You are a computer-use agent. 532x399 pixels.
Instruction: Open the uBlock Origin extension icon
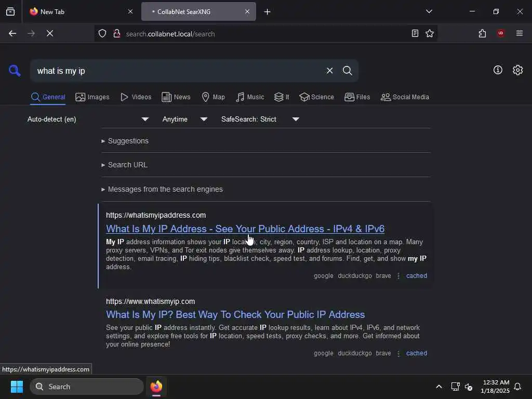[501, 33]
